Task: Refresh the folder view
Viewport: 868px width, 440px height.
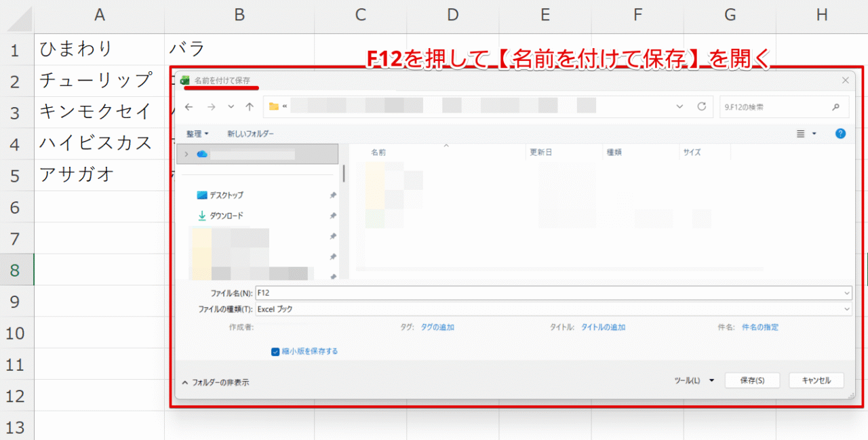Action: 702,106
